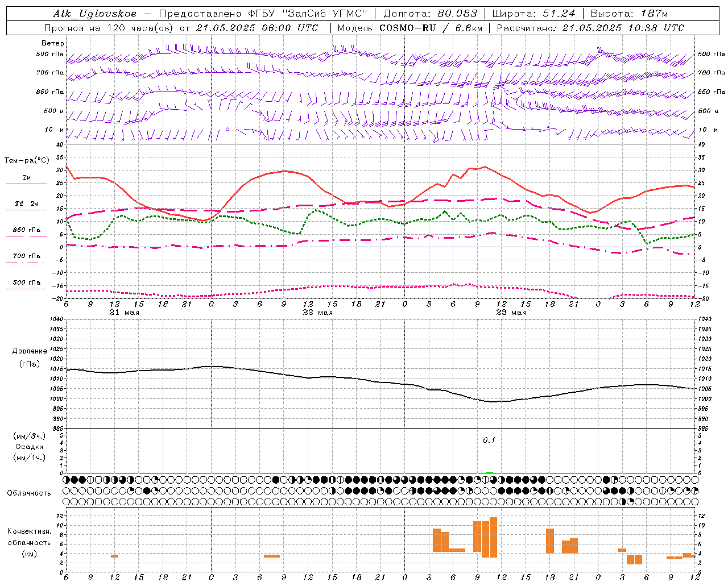The width and height of the screenshot is (728, 582).
Task: Click the provider text ФГБУ "ЗапСиб УГМС"
Action: pos(308,14)
